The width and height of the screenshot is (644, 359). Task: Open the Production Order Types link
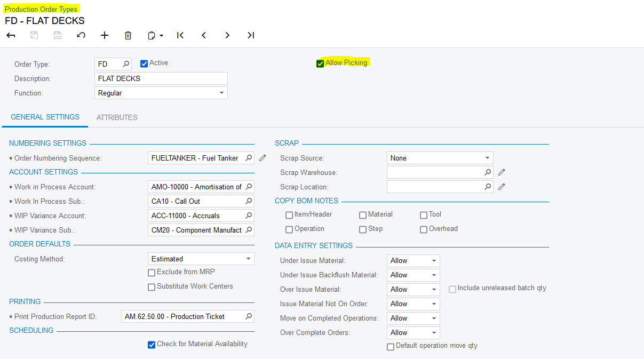pyautogui.click(x=41, y=9)
